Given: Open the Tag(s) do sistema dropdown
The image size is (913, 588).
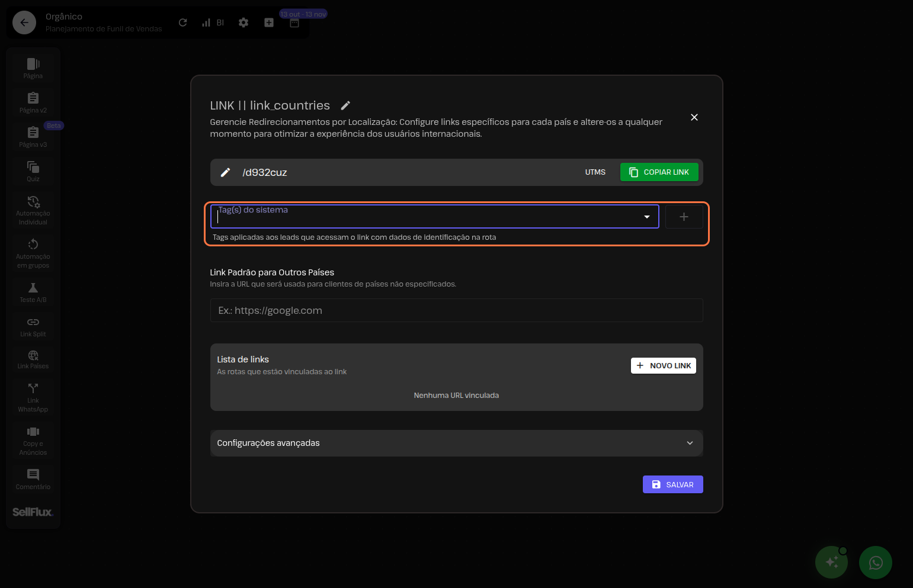Looking at the screenshot, I should click(x=646, y=217).
